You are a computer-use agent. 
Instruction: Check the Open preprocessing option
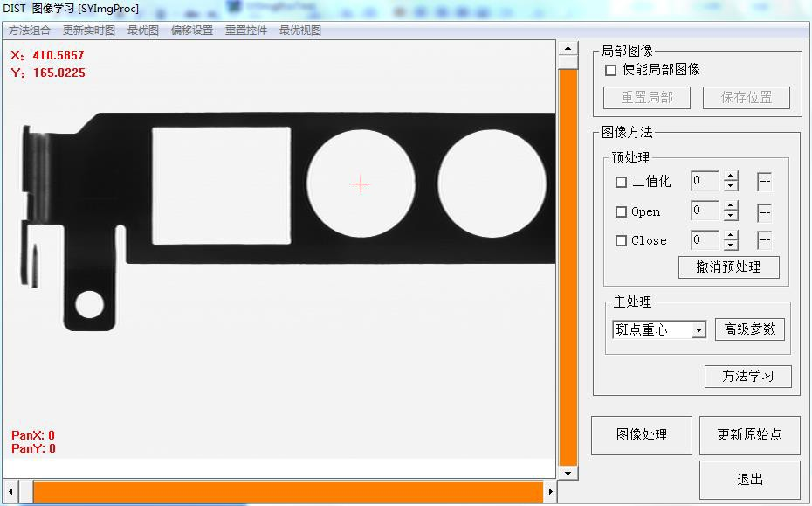point(622,211)
